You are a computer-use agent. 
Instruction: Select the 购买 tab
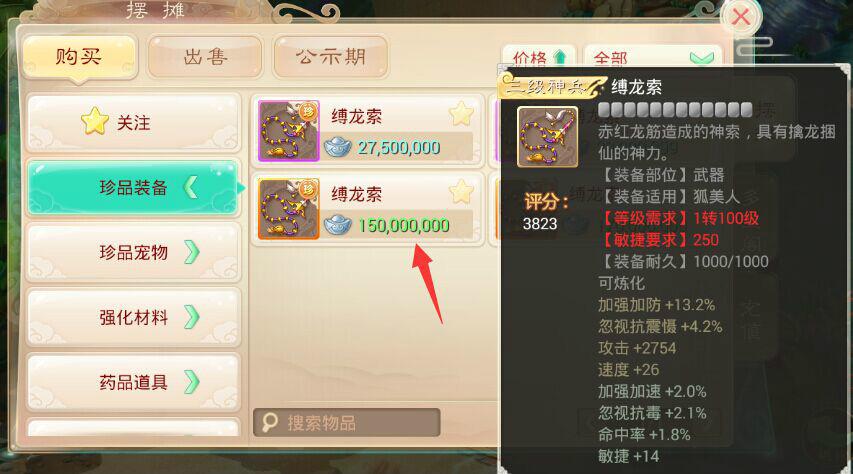tap(79, 57)
